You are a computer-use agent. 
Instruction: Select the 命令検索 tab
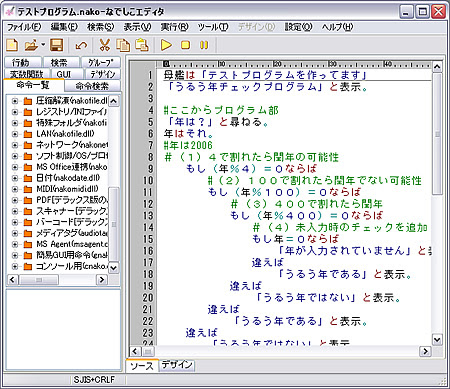(92, 86)
